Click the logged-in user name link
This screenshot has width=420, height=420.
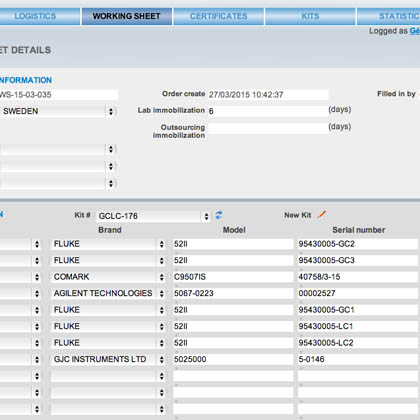pyautogui.click(x=415, y=31)
